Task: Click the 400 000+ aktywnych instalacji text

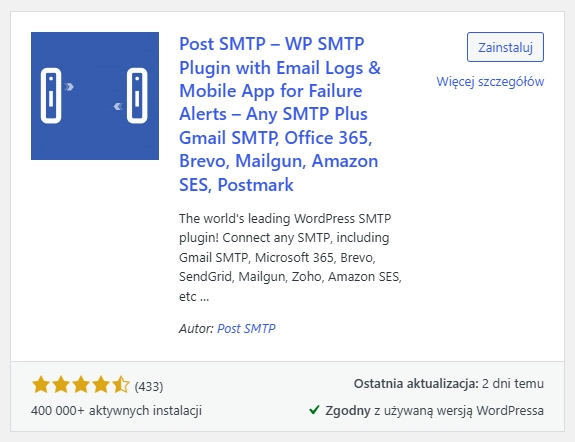Action: [x=117, y=410]
